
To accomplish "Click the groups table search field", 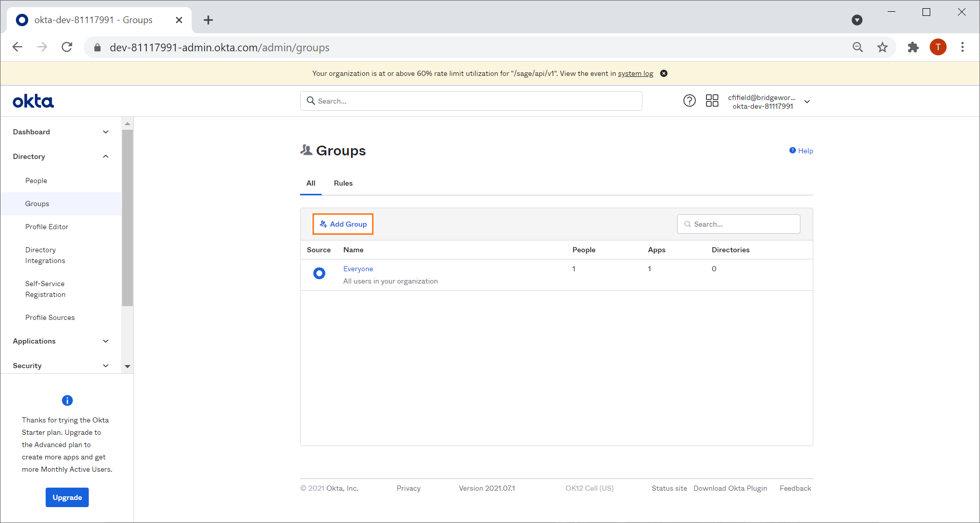I will [738, 224].
